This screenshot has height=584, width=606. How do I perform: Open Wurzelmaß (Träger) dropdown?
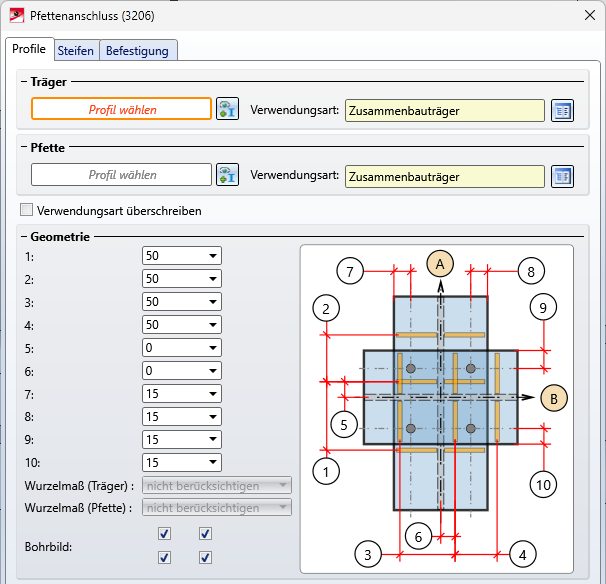217,485
